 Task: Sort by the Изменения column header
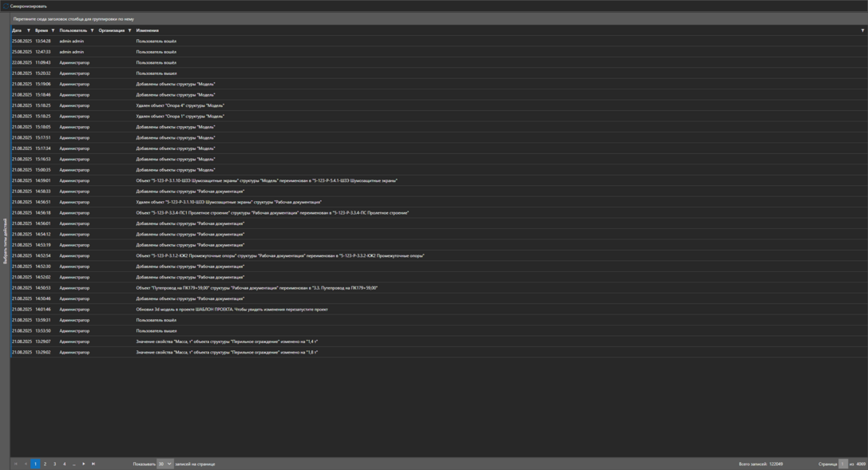(148, 30)
